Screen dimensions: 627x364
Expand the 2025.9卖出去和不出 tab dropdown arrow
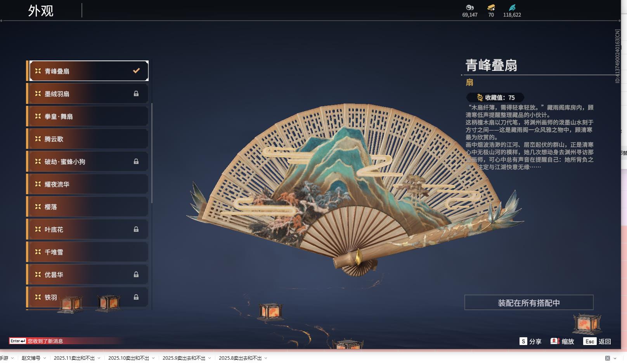(210, 358)
